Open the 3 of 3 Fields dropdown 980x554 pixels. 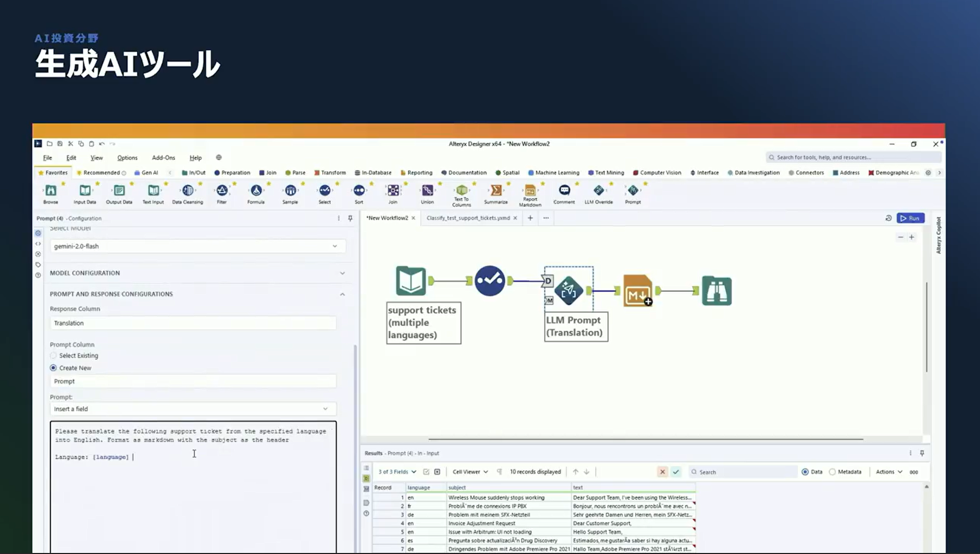click(x=397, y=472)
